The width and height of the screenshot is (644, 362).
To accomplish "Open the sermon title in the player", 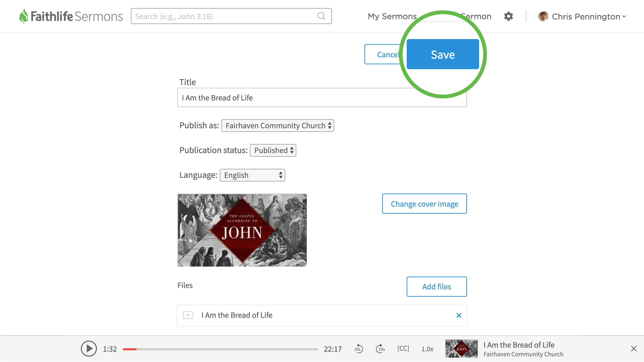I will [x=519, y=345].
